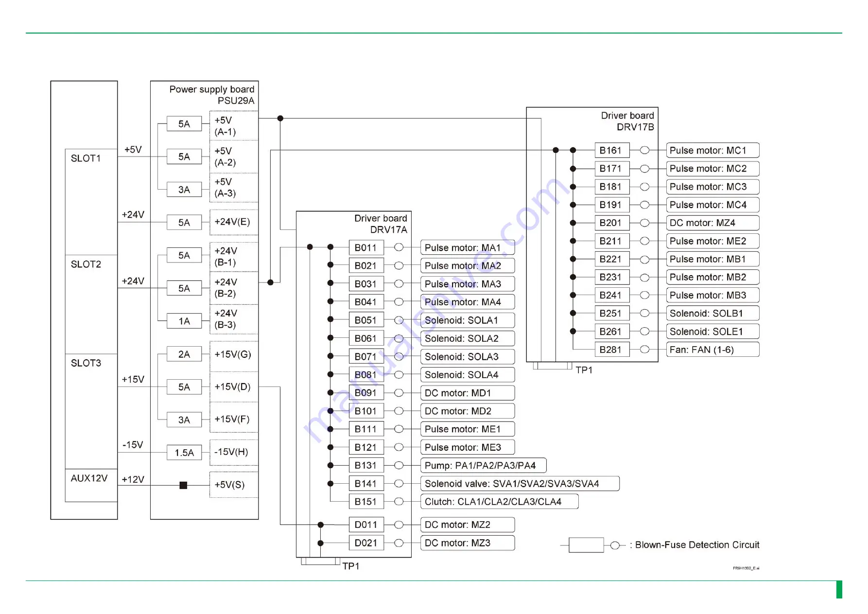Click the B091 fuse box
This screenshot has width=868, height=614.
tap(366, 393)
